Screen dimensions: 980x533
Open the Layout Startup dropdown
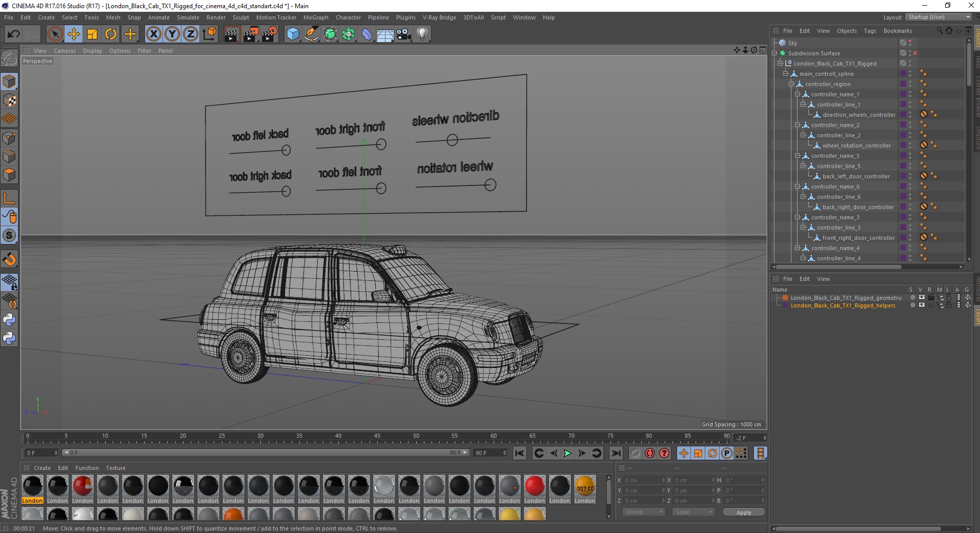click(938, 17)
